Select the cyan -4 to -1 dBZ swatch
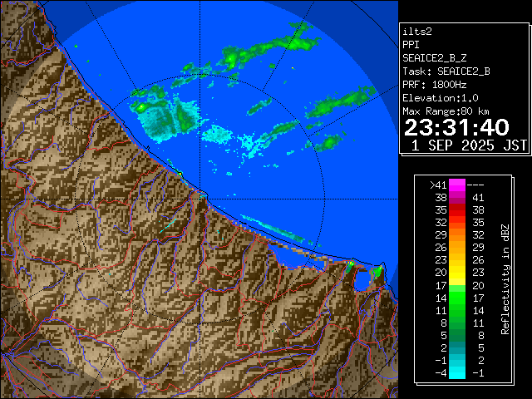 [x=457, y=372]
